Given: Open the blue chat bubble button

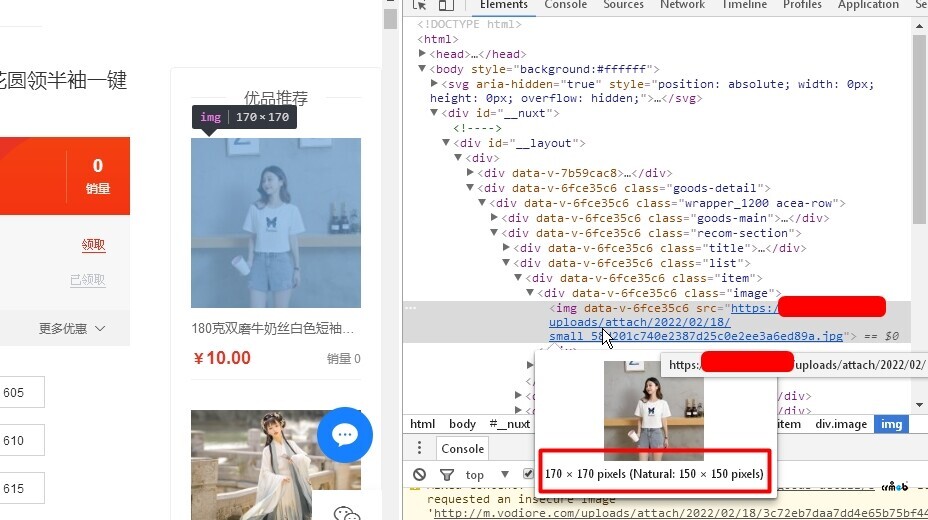Looking at the screenshot, I should [345, 435].
